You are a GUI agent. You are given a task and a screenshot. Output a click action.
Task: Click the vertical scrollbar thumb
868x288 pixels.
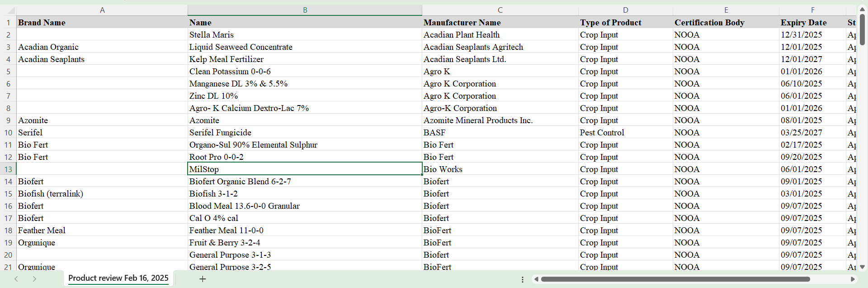[862, 29]
